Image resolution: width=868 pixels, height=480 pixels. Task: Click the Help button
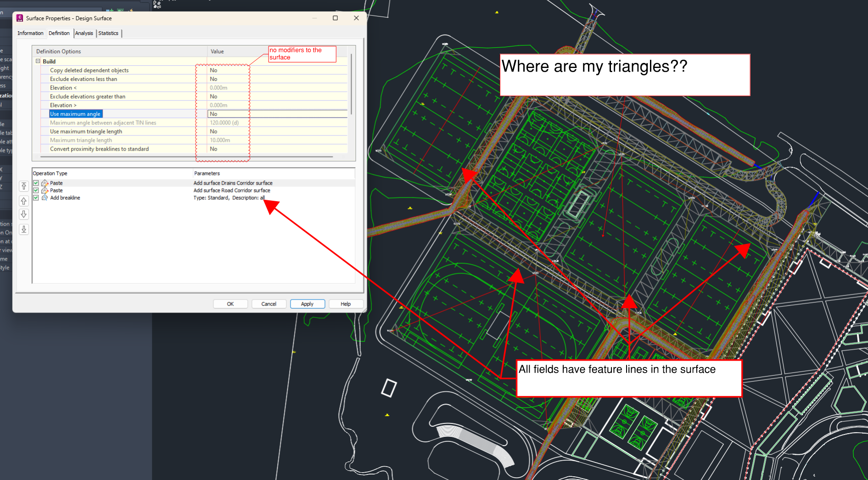(x=345, y=304)
